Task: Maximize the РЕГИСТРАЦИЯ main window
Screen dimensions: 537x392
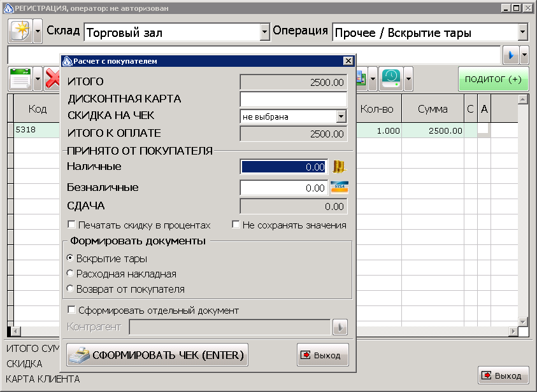Action: 517,8
